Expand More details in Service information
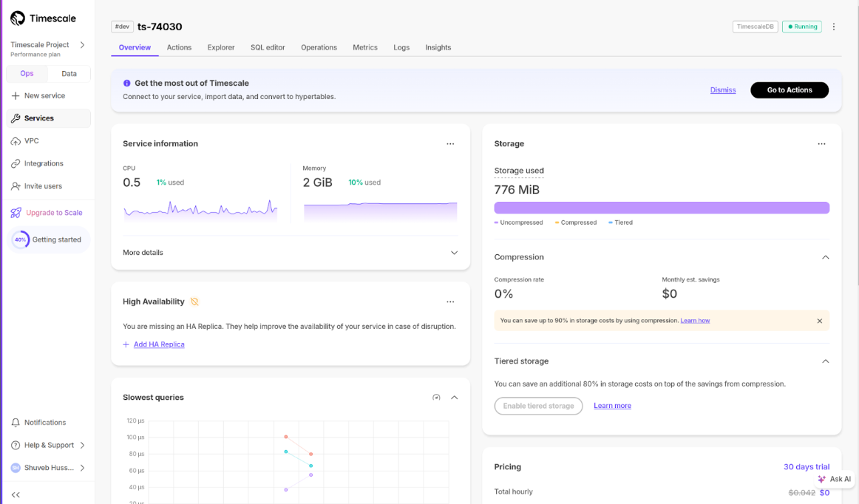 click(454, 253)
